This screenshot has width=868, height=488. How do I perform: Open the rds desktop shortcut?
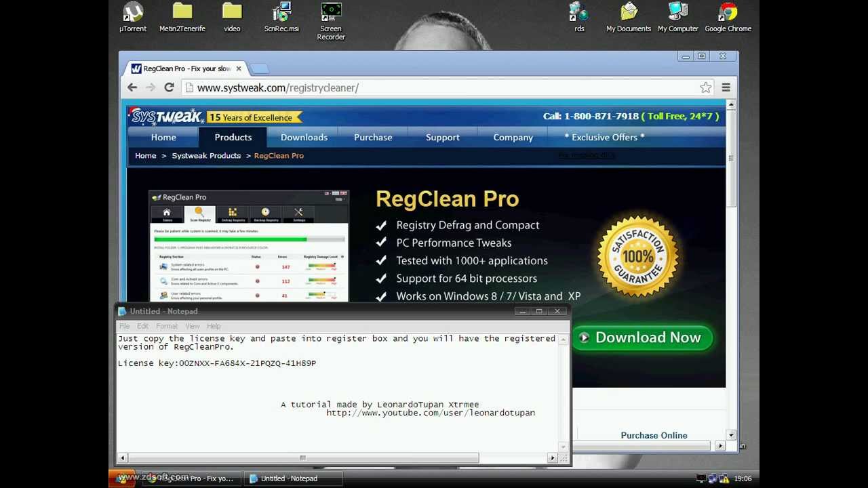579,17
